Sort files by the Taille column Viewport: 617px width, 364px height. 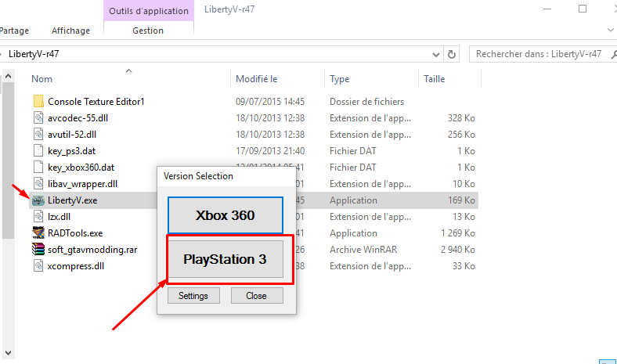pos(435,79)
